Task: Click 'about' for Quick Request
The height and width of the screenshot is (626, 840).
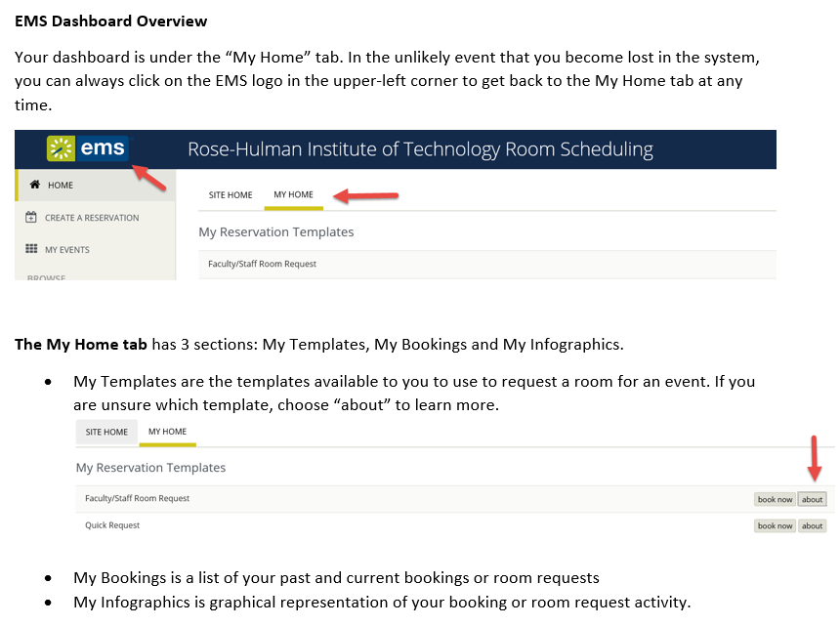Action: 812,525
